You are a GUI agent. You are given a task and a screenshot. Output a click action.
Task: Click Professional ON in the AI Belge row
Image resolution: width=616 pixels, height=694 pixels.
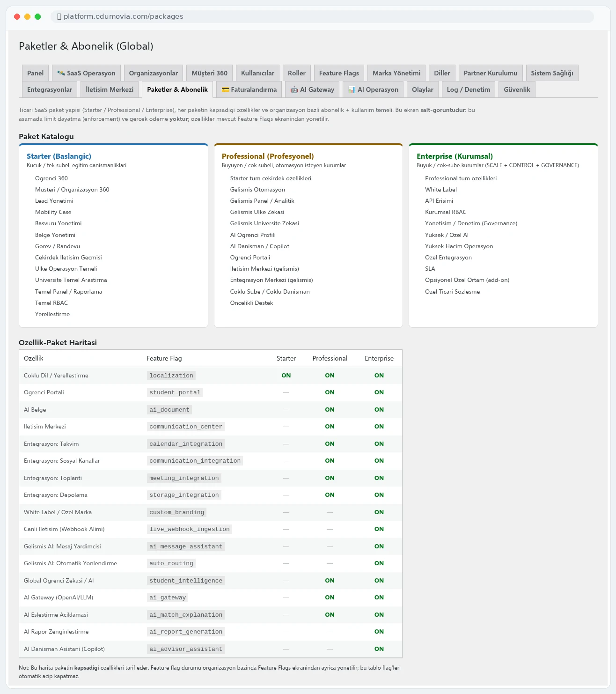click(x=330, y=410)
